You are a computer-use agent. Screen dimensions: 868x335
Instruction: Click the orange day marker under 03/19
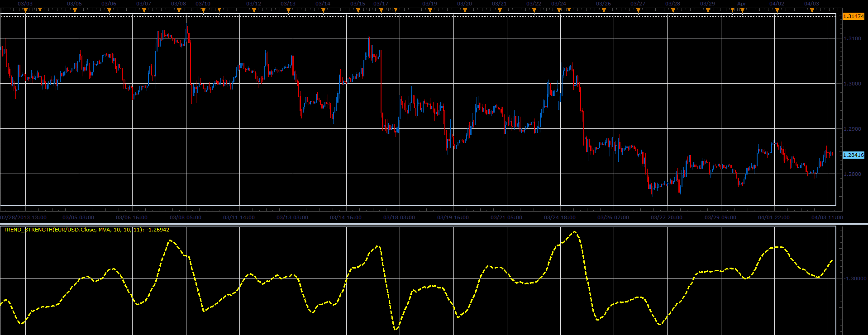coord(429,10)
